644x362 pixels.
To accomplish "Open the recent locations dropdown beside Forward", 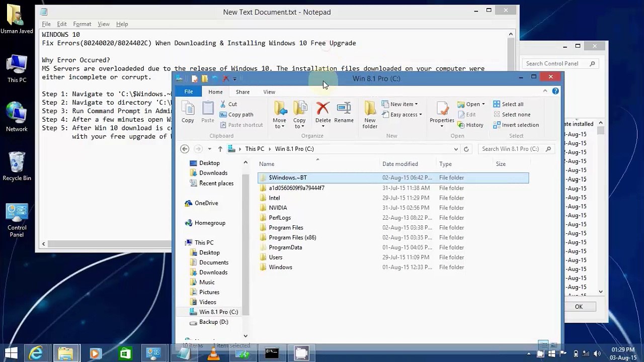I will pos(209,149).
